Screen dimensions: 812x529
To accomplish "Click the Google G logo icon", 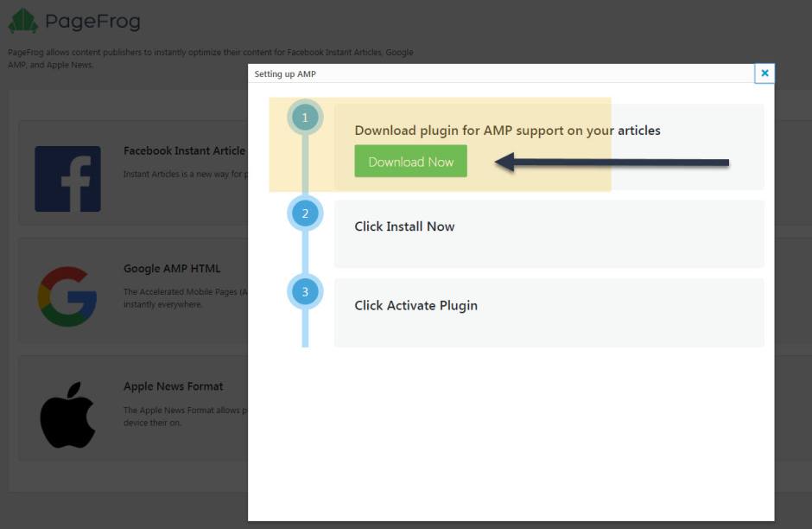I will tap(67, 296).
